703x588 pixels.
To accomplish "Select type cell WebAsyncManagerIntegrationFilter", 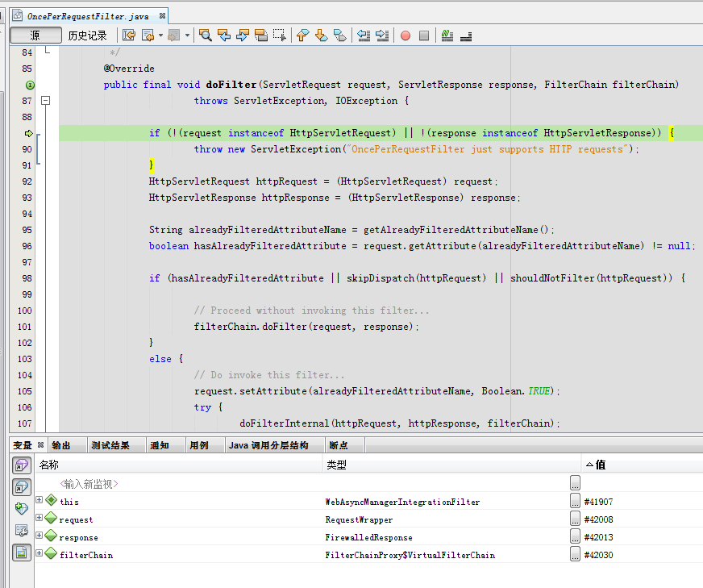I will click(x=402, y=502).
